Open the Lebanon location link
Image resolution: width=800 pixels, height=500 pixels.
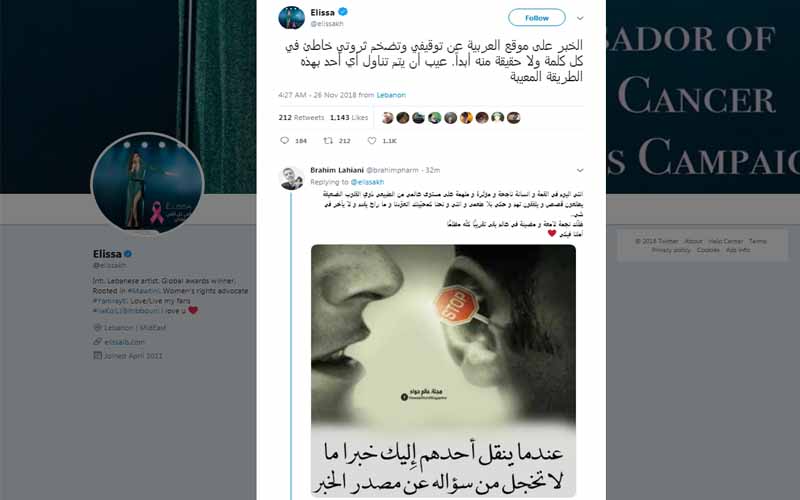[391, 95]
